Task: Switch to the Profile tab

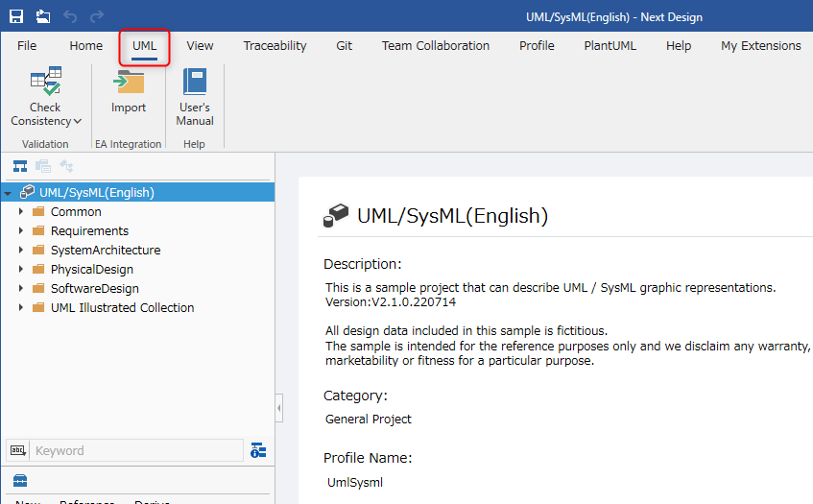Action: 537,46
